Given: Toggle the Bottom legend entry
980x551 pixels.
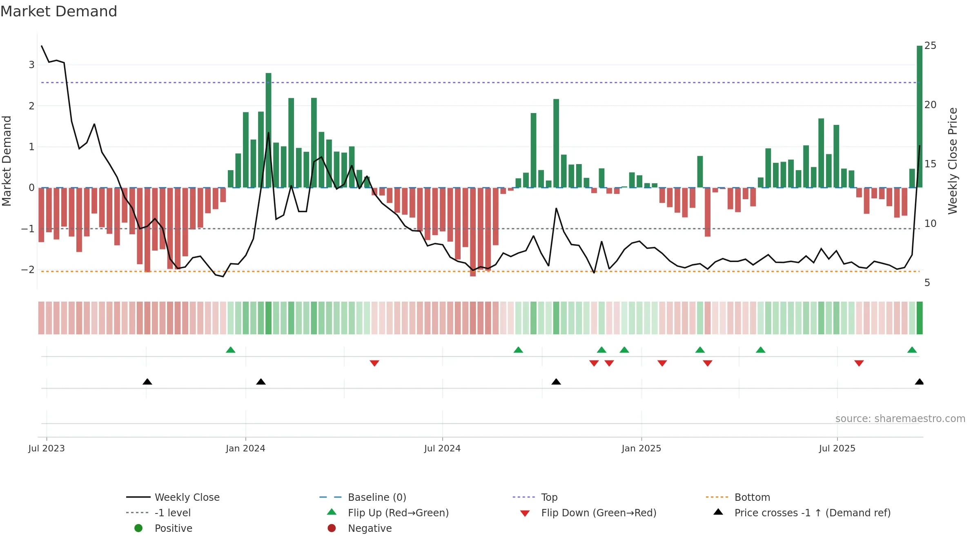Looking at the screenshot, I should [738, 497].
